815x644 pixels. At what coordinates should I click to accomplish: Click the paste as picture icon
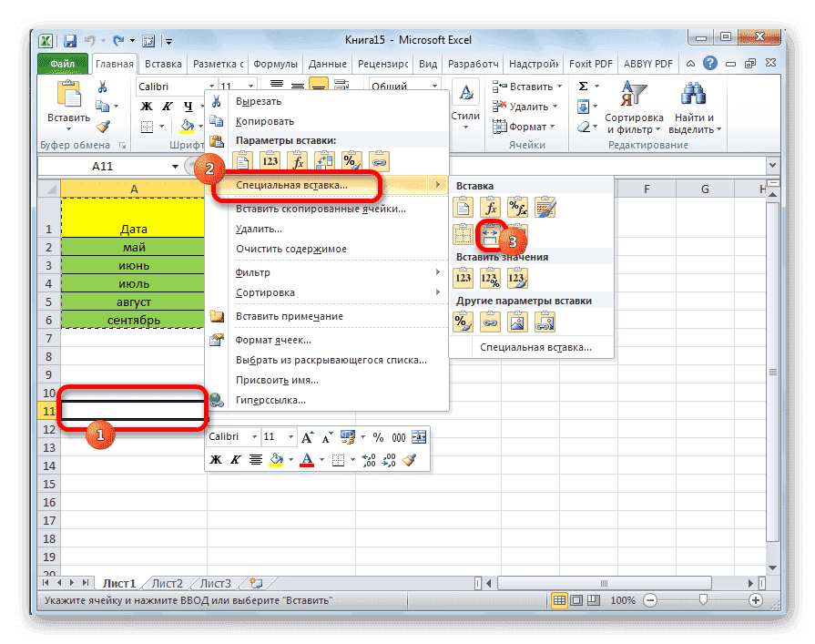pos(518,321)
